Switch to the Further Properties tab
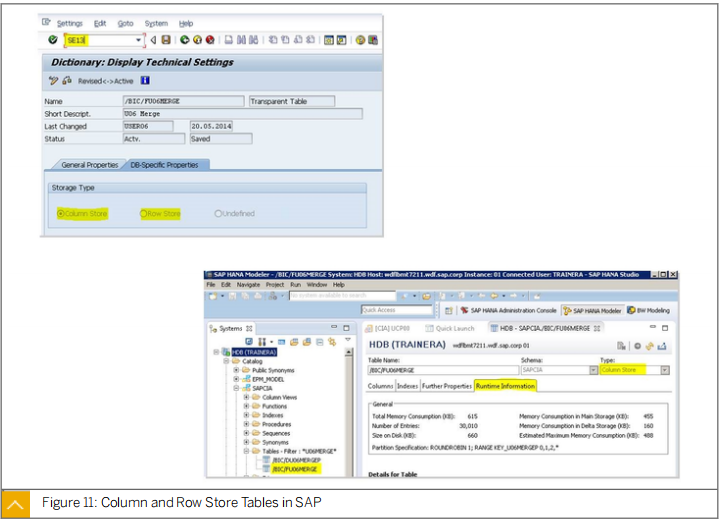The height and width of the screenshot is (521, 719). point(447,386)
